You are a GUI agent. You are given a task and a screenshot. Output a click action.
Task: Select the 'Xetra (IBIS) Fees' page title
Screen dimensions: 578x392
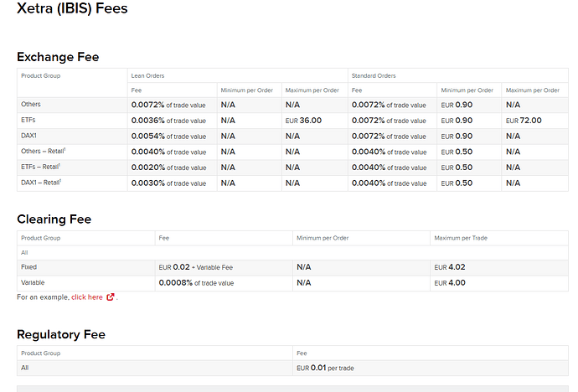coord(72,8)
